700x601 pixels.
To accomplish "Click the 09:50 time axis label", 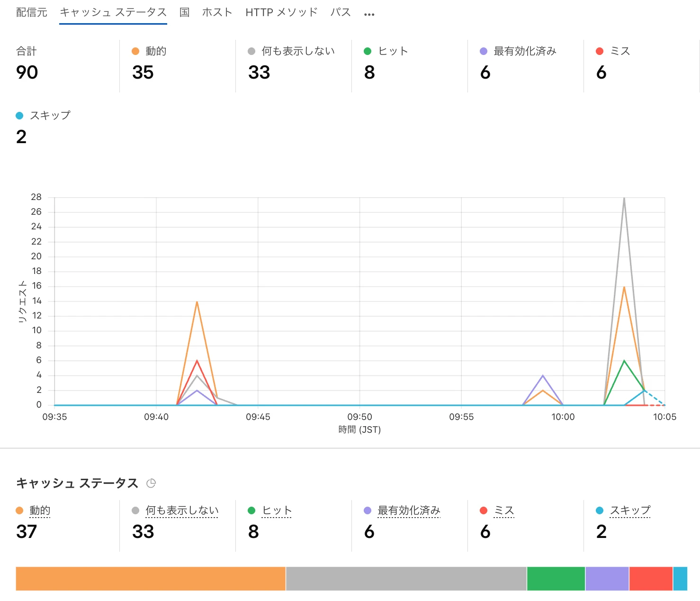I will coord(360,417).
